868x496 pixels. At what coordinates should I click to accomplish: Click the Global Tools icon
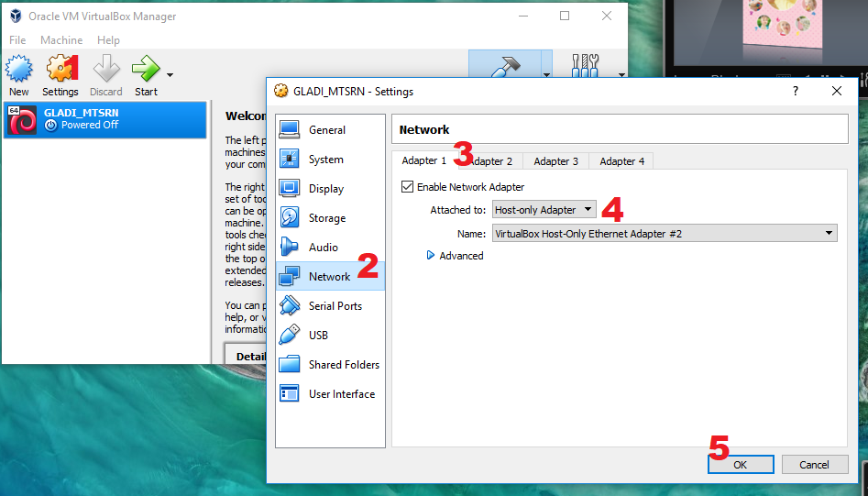coord(585,66)
